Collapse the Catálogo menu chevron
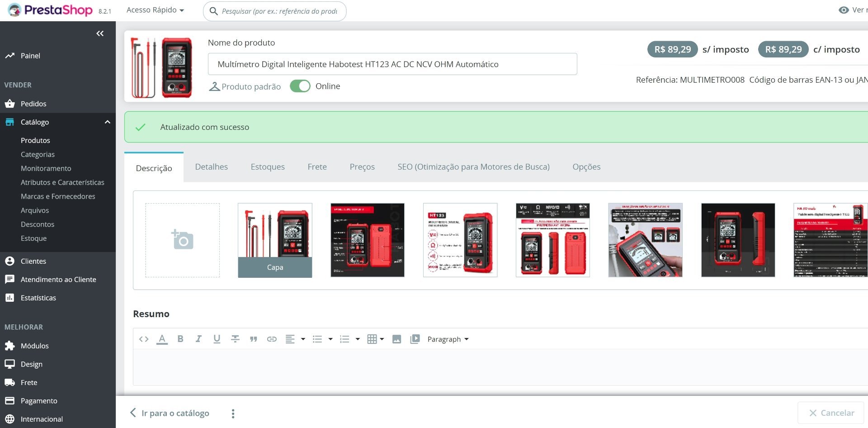 click(107, 122)
